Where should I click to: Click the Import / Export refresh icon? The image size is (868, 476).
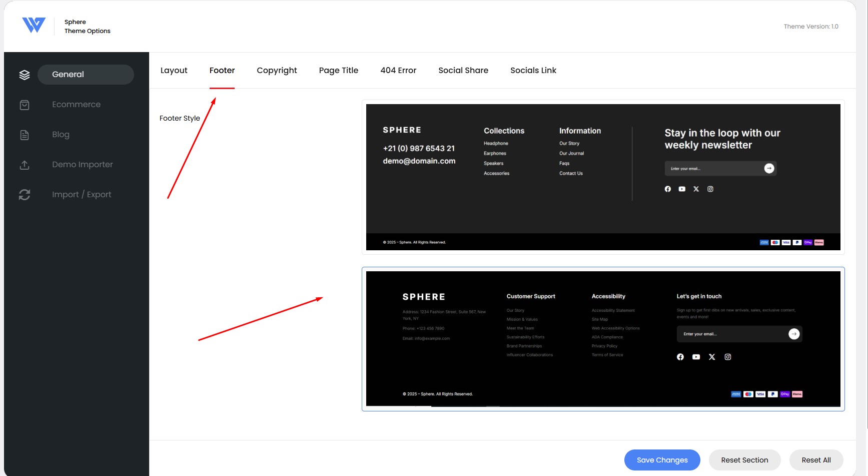coord(25,195)
